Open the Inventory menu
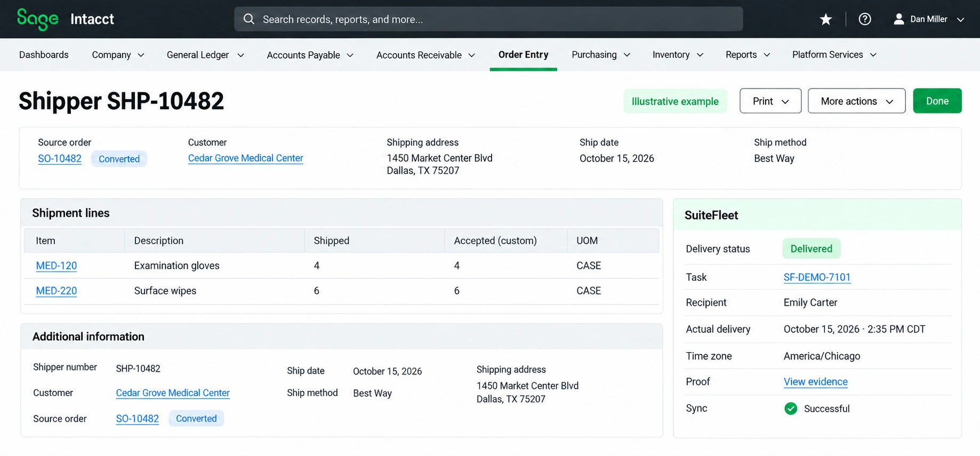Image resolution: width=980 pixels, height=456 pixels. point(678,55)
